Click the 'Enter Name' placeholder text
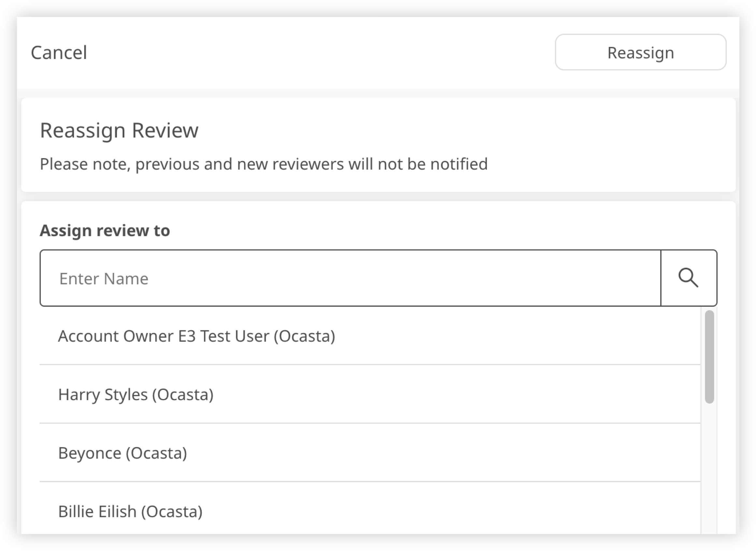 point(104,278)
